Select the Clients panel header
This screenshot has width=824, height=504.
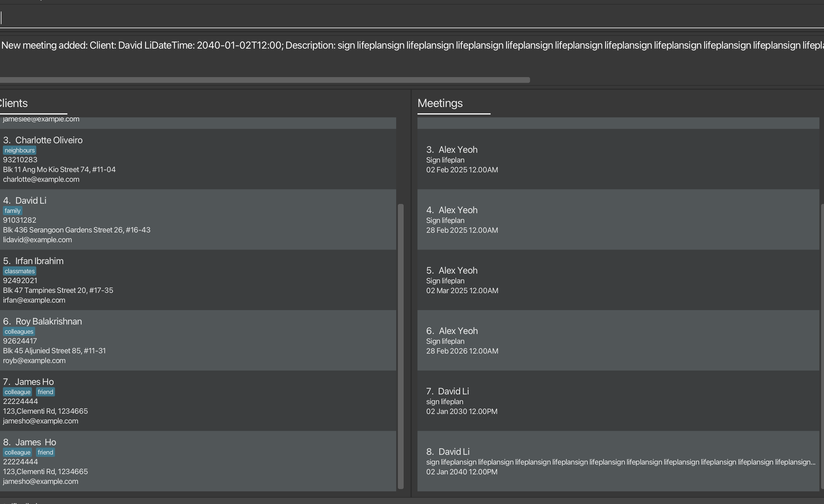click(14, 103)
